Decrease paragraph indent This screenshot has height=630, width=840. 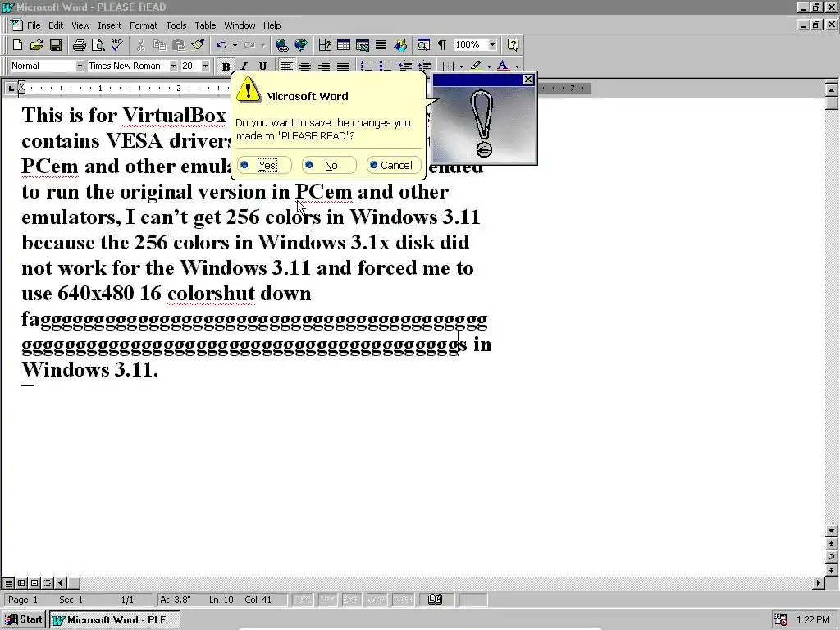405,66
